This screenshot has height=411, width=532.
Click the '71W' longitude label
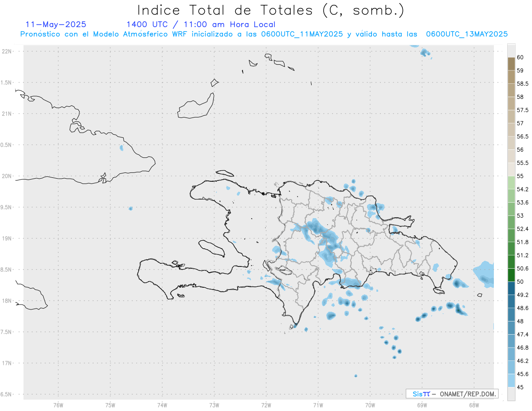point(318,405)
